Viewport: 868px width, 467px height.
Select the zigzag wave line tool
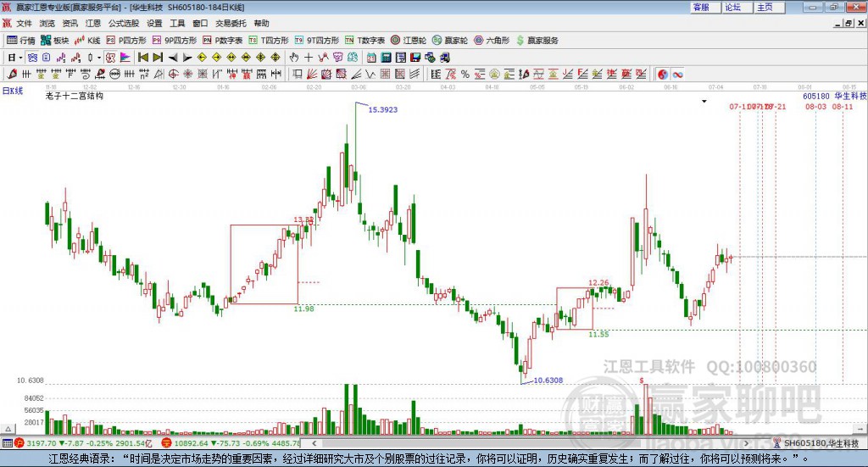pos(370,74)
